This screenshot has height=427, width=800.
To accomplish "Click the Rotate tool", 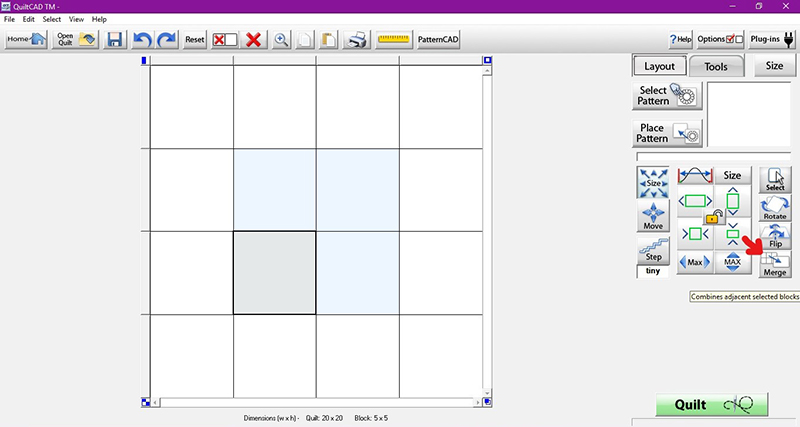I will [775, 209].
